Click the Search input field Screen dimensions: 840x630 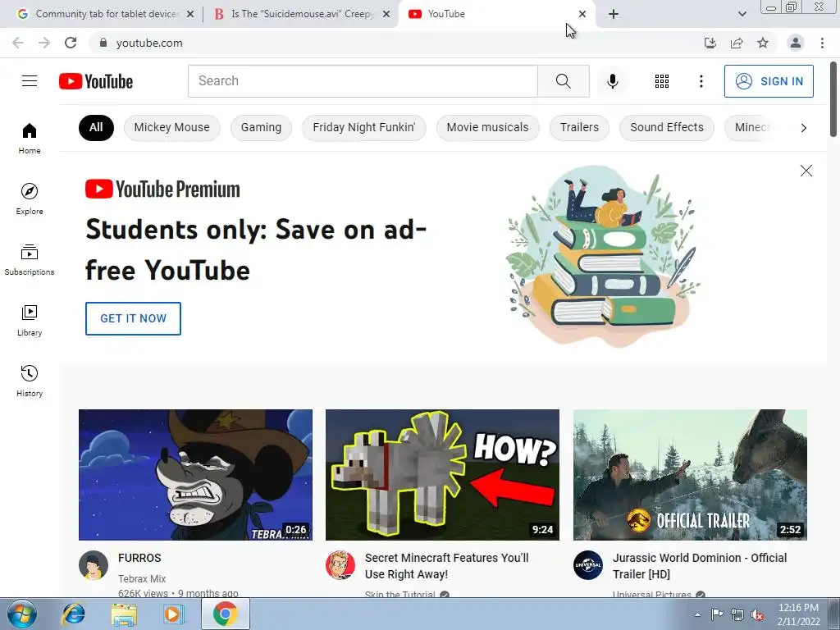click(363, 81)
